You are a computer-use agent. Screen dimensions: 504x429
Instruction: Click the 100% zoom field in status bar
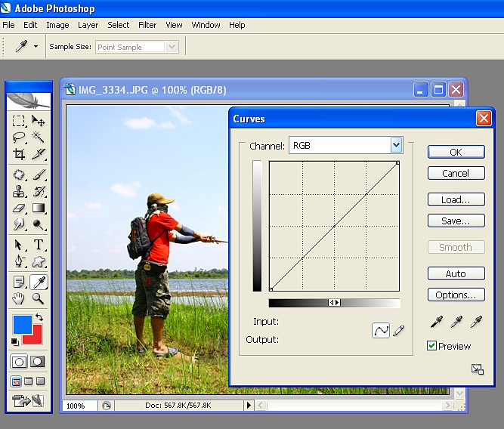[80, 406]
